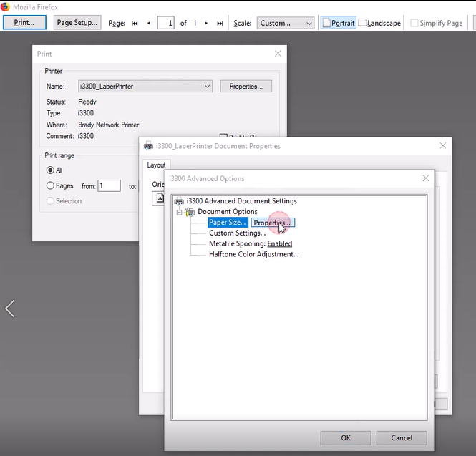
Task: Collapse the Document Options node
Action: pos(180,212)
